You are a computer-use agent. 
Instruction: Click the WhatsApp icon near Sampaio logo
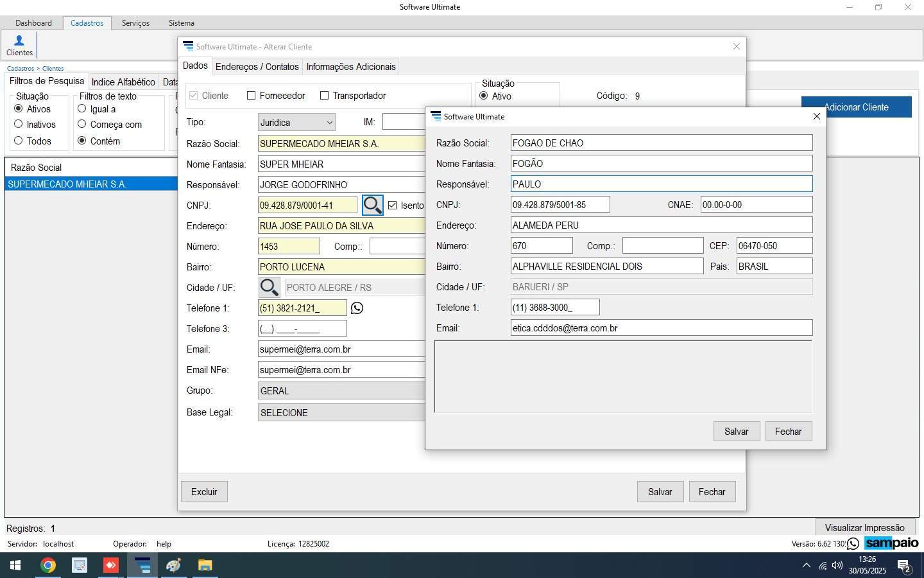tap(853, 544)
